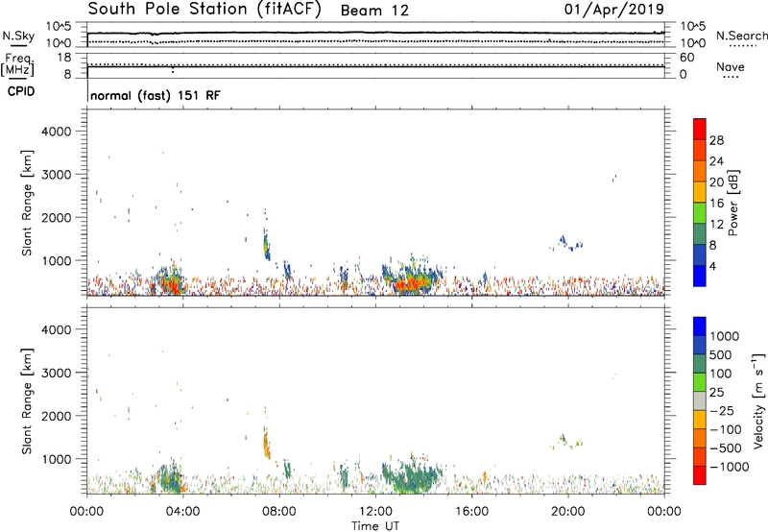Screen dimensions: 768x532
Task: Click the N.Sky solid noise trace
Action: [x=375, y=33]
